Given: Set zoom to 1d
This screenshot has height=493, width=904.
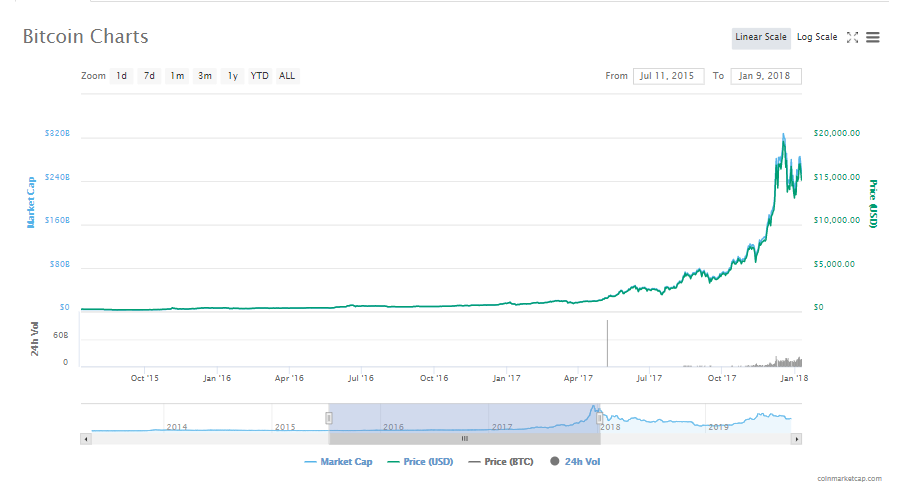Looking at the screenshot, I should click(x=122, y=76).
